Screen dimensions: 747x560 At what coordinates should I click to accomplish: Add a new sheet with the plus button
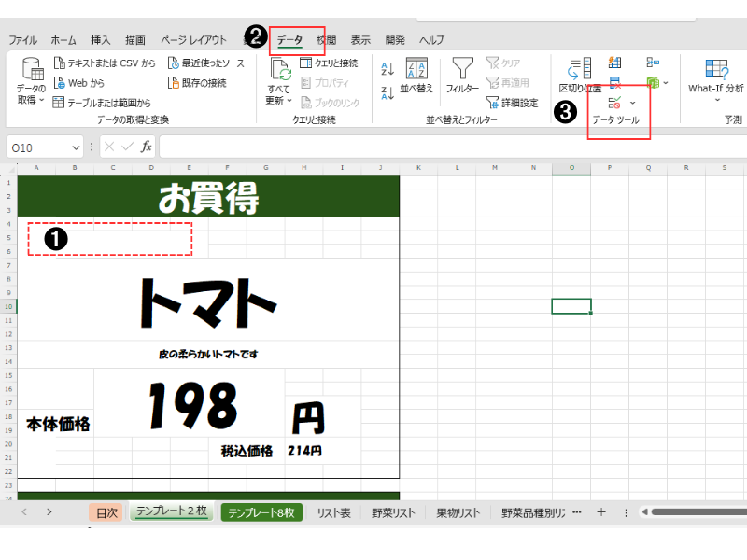(x=601, y=512)
